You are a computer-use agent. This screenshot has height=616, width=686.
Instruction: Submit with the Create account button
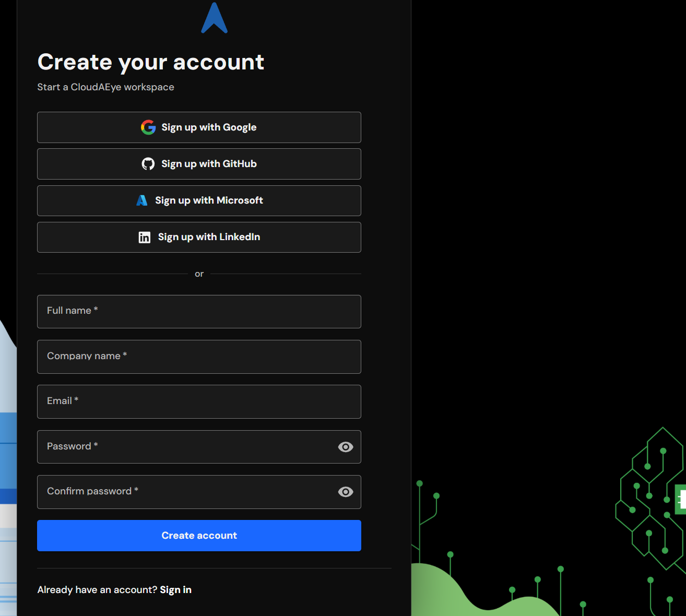coord(199,536)
